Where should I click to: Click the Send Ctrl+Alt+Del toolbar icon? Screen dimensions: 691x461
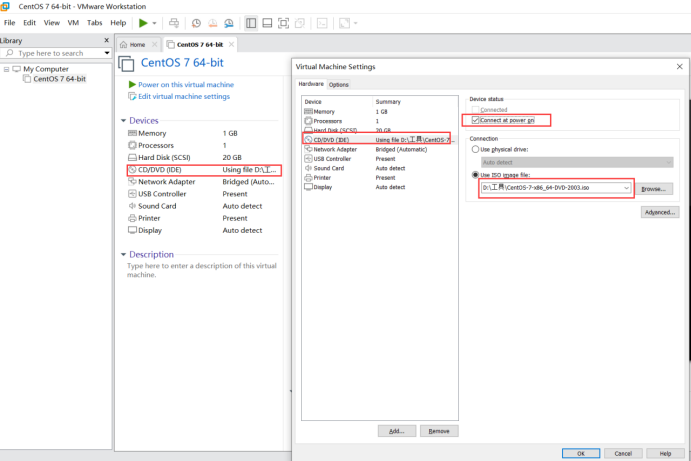(x=174, y=22)
